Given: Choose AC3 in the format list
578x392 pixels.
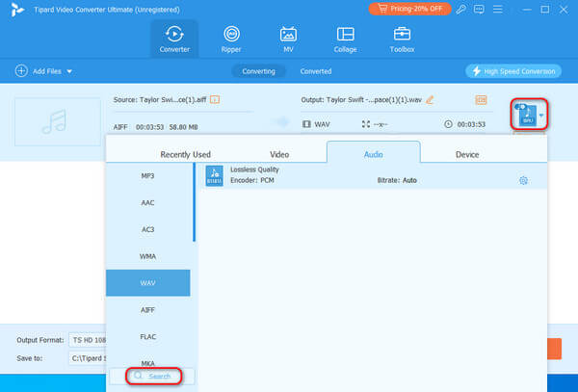Looking at the screenshot, I should 147,229.
